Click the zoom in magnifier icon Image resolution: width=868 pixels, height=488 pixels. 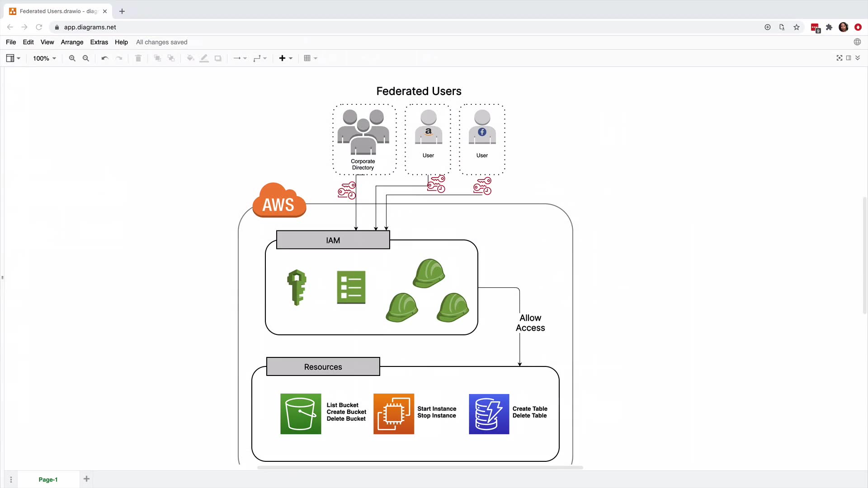tap(72, 58)
